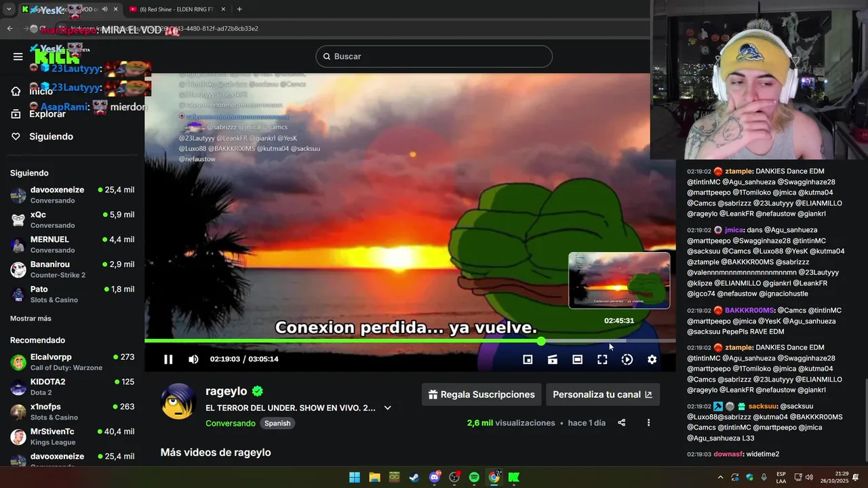
Task: Open Windows Start menu
Action: pyautogui.click(x=355, y=477)
